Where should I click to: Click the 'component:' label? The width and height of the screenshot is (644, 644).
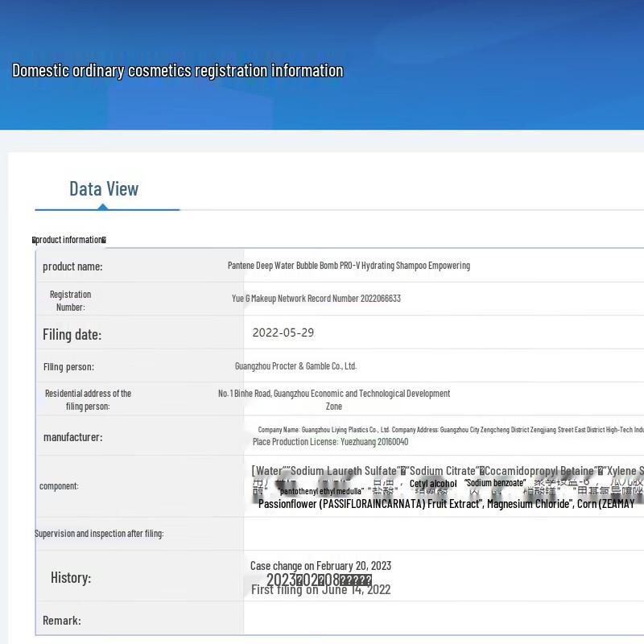pos(59,486)
